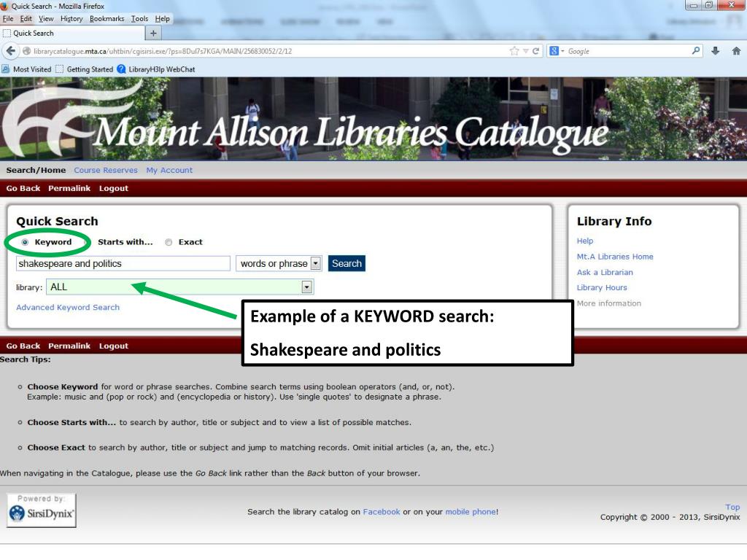Screen dimensions: 747x560
Task: Select the Keyword radio button
Action: pos(26,242)
